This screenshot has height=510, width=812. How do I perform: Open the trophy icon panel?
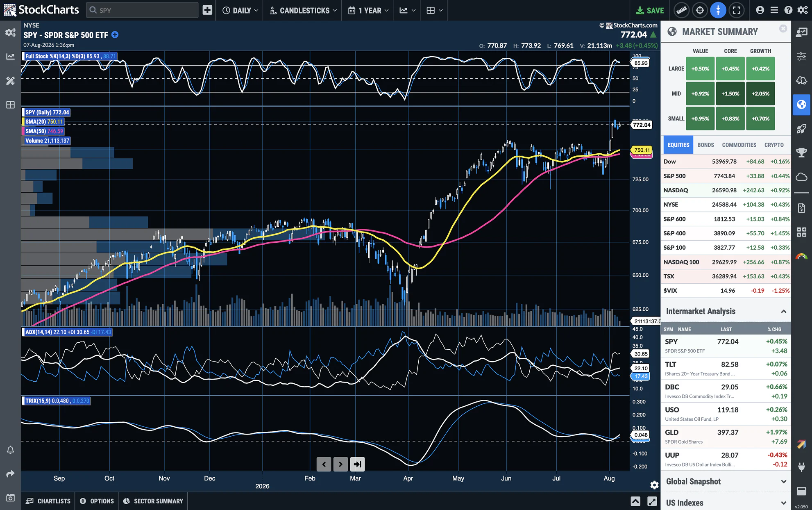pyautogui.click(x=801, y=153)
